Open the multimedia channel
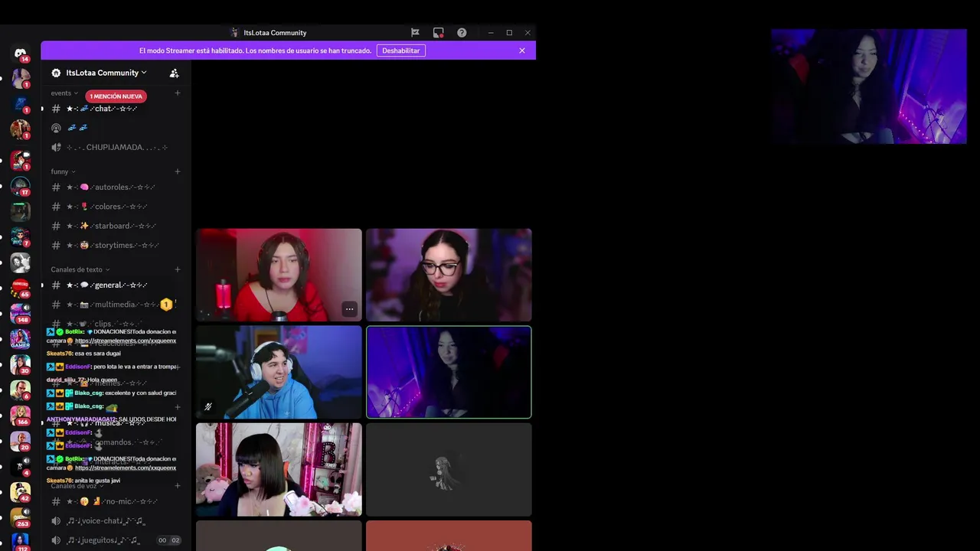This screenshot has height=551, width=980. pyautogui.click(x=103, y=305)
